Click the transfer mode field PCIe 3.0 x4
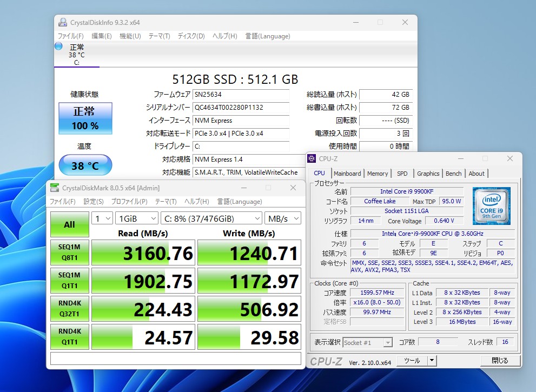 pos(241,134)
